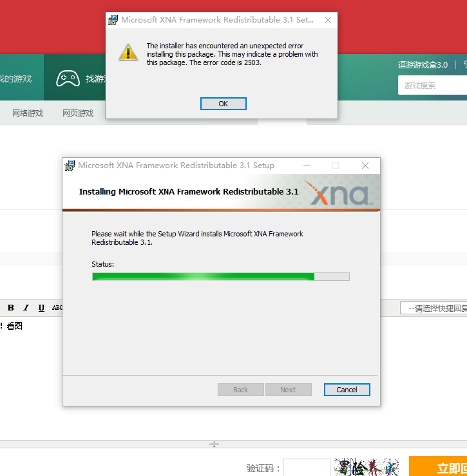
Task: Toggle underline formatting in the reply editor
Action: click(41, 308)
